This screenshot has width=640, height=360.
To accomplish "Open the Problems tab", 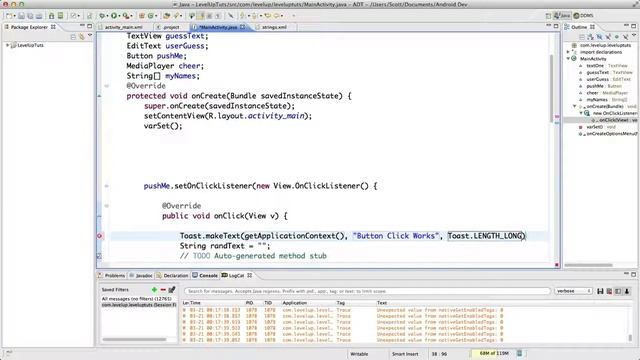I will pyautogui.click(x=111, y=276).
